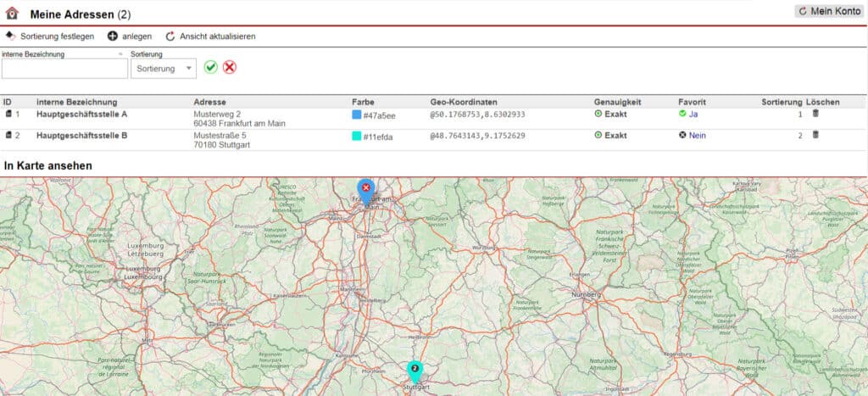Click the red X to reset filter

(229, 67)
